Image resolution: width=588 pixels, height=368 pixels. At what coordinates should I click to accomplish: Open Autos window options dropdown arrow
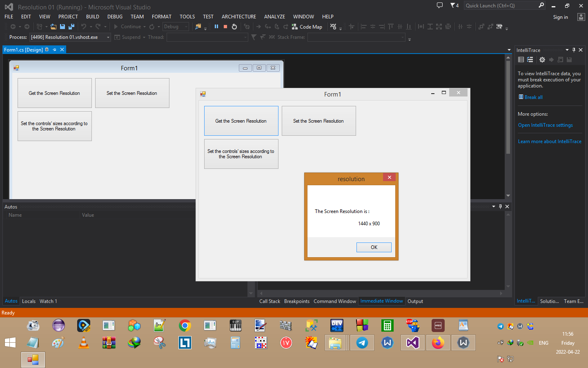pos(494,206)
